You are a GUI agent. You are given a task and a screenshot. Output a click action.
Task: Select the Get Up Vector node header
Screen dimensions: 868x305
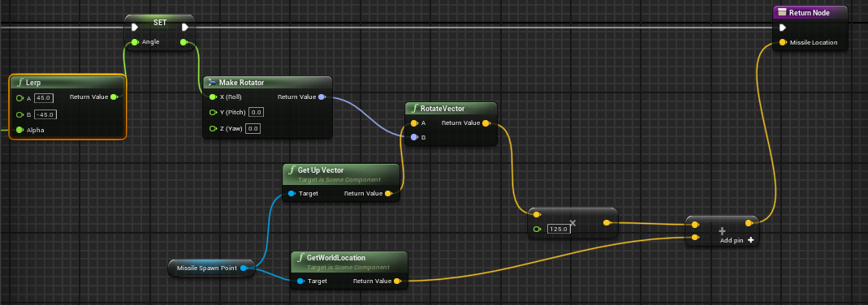point(341,174)
